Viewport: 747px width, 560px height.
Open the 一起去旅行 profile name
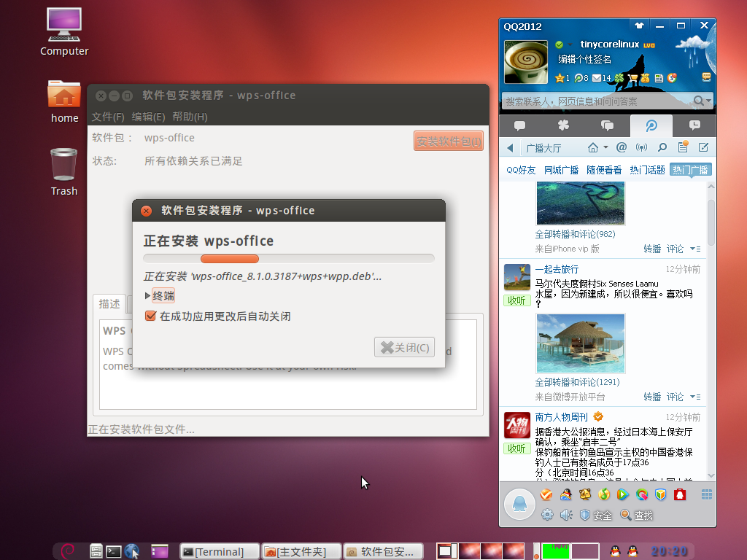coord(557,270)
